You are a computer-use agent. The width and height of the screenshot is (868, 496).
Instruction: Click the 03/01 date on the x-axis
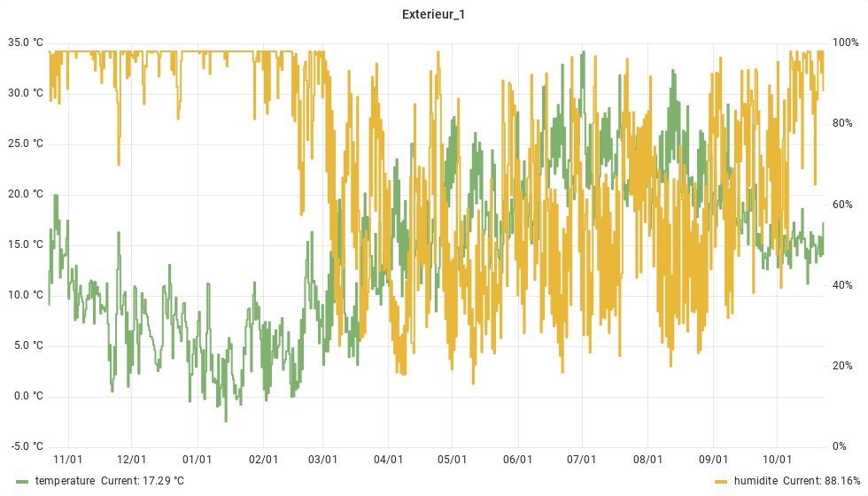(322, 460)
